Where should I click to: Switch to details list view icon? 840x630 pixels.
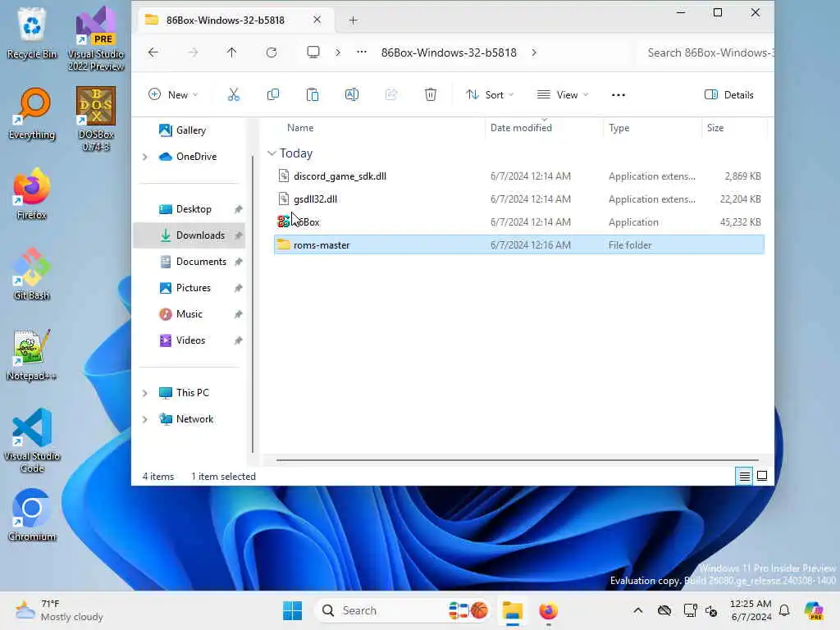pyautogui.click(x=745, y=477)
